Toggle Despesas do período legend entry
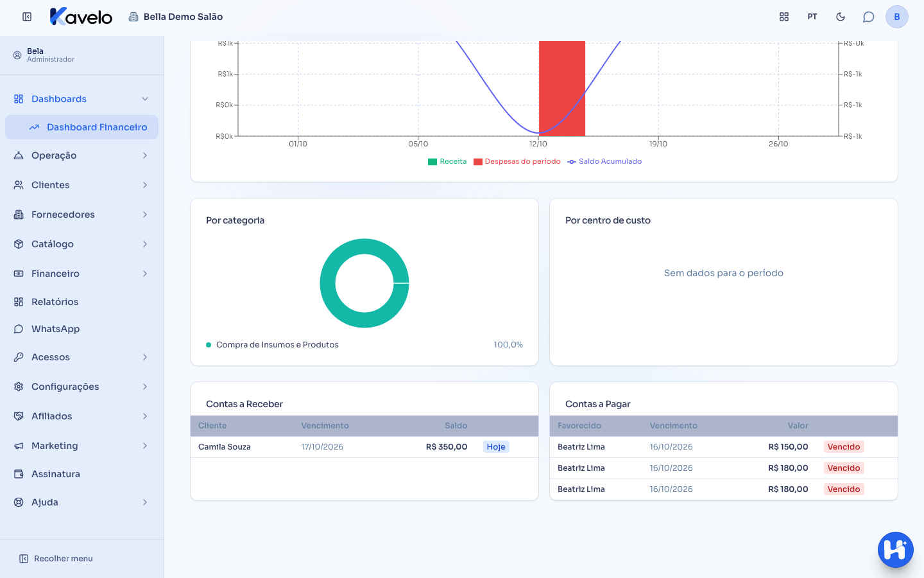The image size is (924, 578). pyautogui.click(x=517, y=162)
